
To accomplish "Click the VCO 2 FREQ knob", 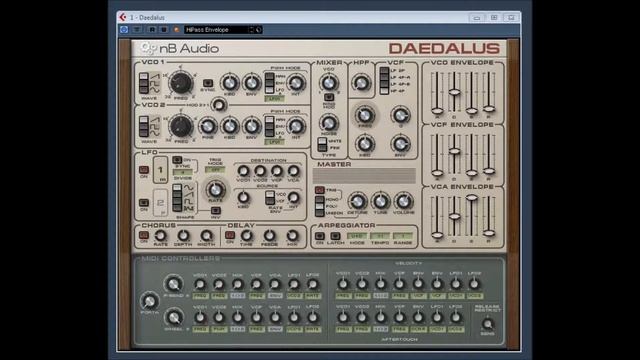I will [181, 127].
